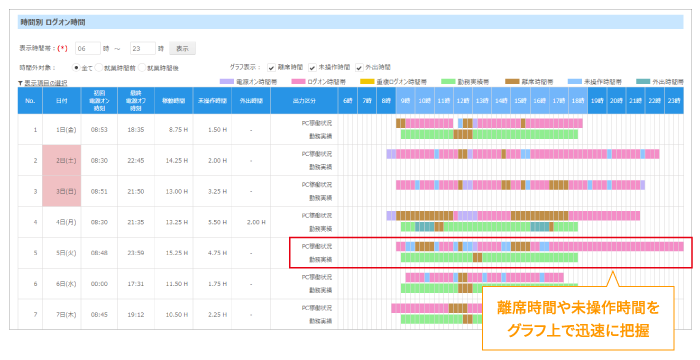700x360 pixels.
Task: Click the 18時 hour column header
Action: 578,101
